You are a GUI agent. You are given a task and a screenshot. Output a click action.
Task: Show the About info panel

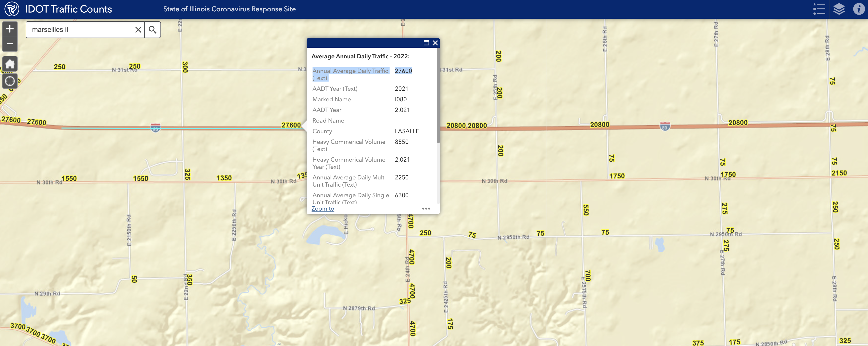858,9
